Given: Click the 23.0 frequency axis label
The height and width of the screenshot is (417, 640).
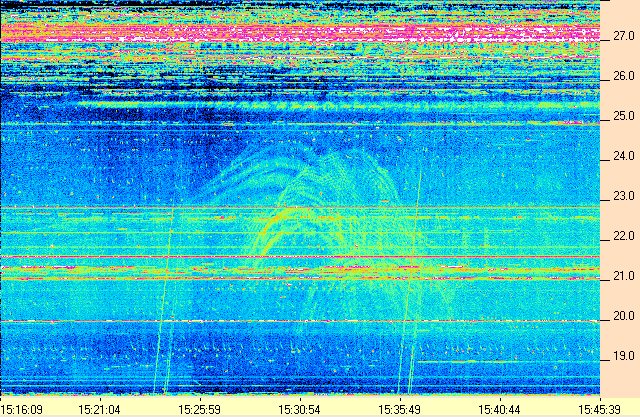Looking at the screenshot, I should [x=624, y=196].
